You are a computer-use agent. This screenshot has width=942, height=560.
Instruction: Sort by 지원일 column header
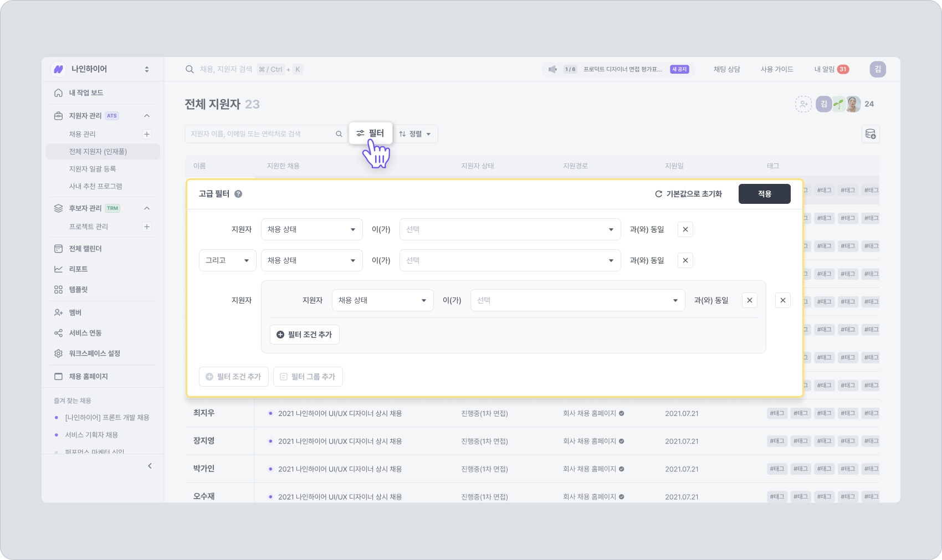674,166
